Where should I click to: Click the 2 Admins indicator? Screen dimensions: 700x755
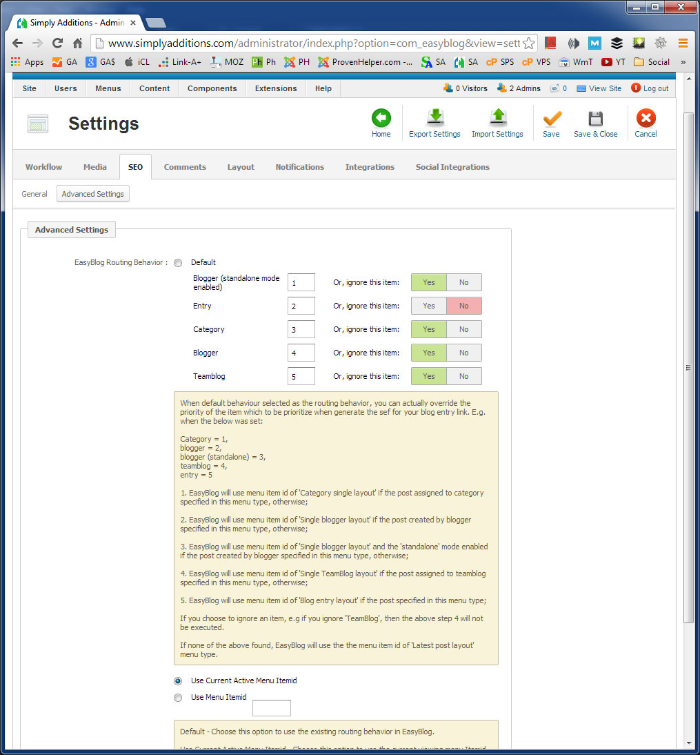click(519, 88)
